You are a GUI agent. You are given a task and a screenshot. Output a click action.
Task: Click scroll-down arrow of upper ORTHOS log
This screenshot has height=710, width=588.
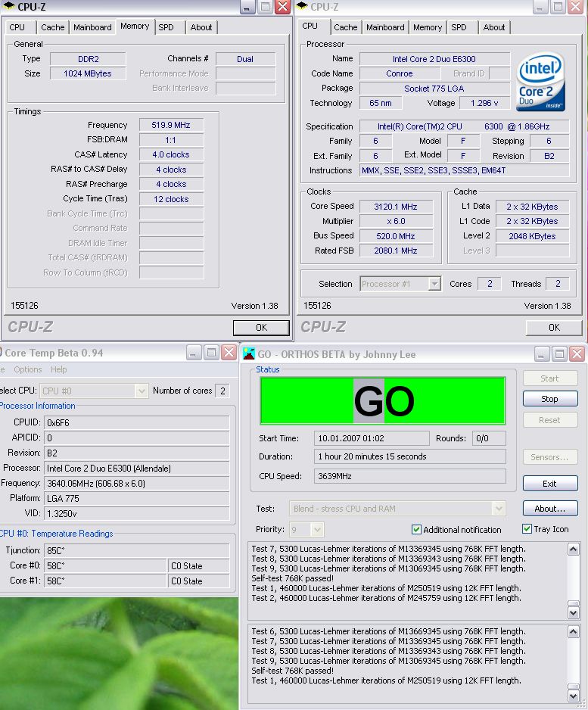(573, 612)
